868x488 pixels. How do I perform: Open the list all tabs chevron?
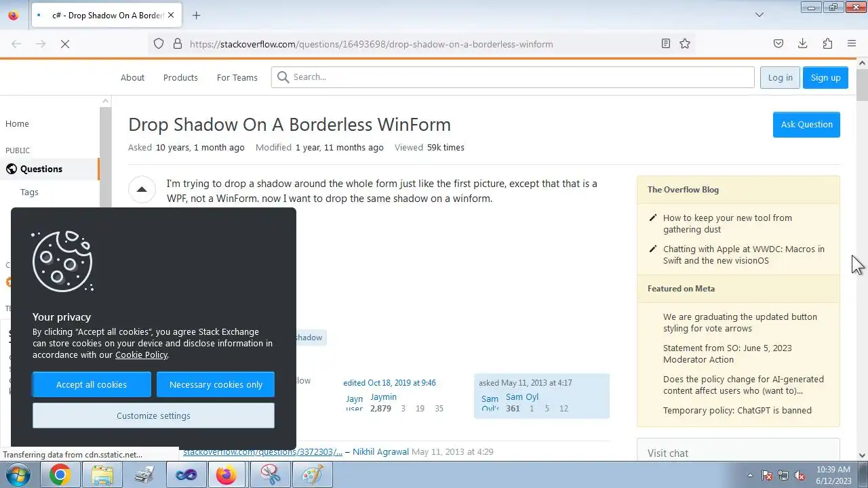[759, 15]
